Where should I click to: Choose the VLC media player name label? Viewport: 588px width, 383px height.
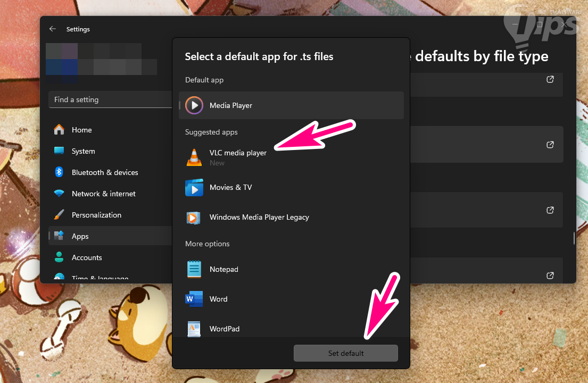(238, 153)
